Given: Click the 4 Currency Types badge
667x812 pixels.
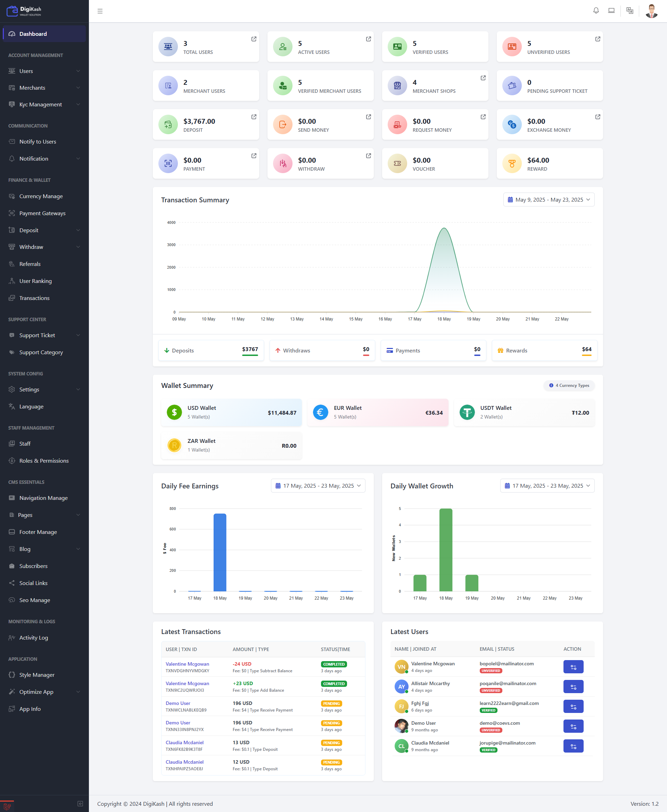Looking at the screenshot, I should point(569,385).
